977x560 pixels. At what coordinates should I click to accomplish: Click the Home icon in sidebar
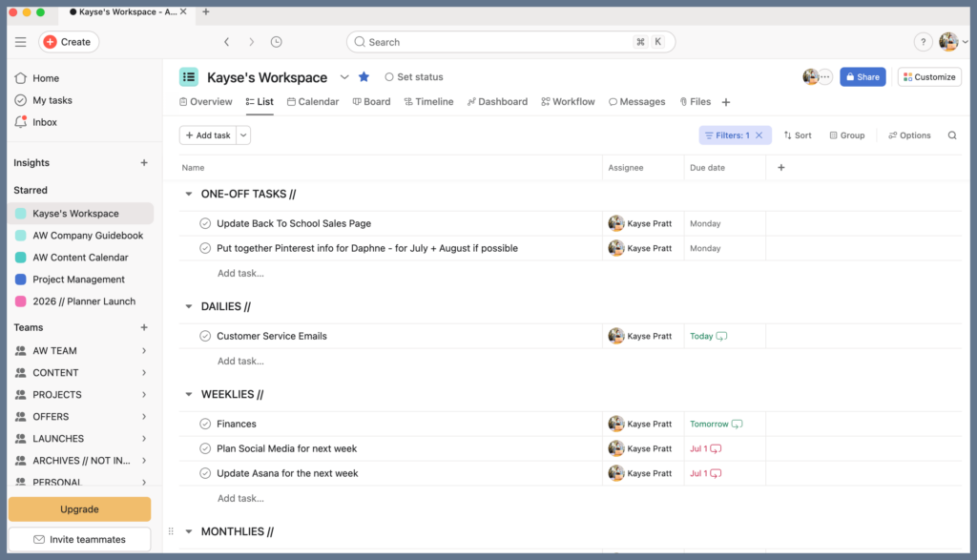point(21,78)
